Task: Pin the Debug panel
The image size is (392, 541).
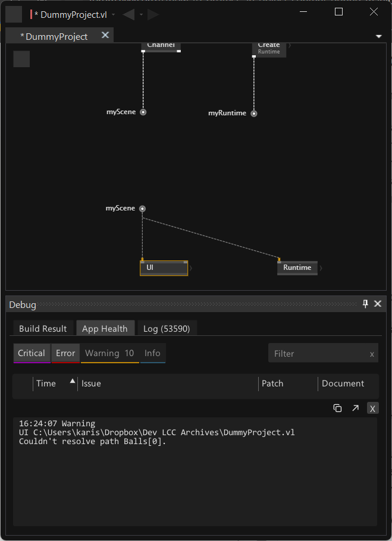Action: coord(365,304)
